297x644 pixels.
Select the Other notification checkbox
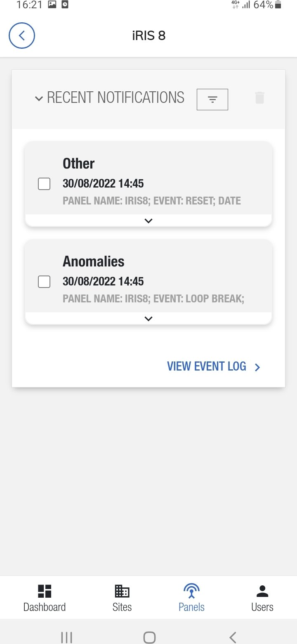pos(44,184)
